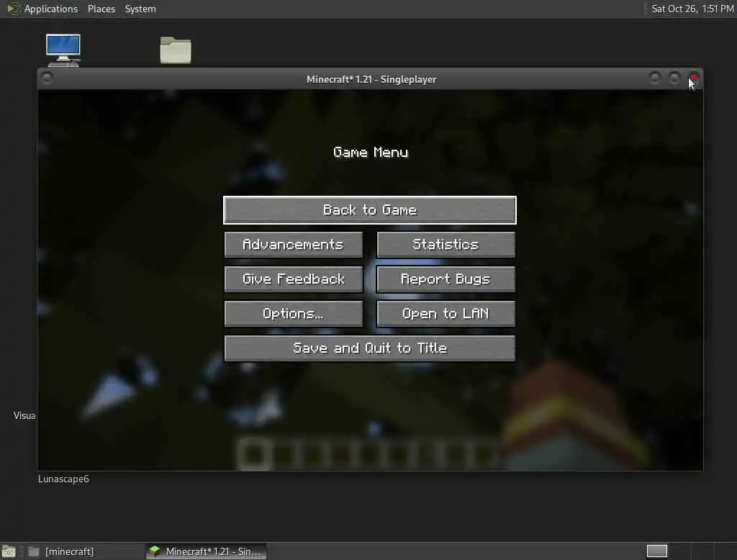The width and height of the screenshot is (737, 560).
Task: Open the System menu
Action: pyautogui.click(x=140, y=9)
